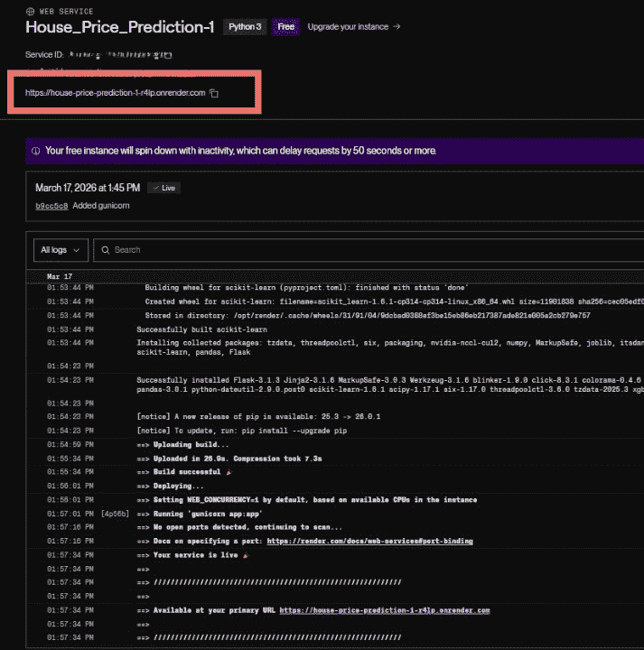Click the copy icon next to Service ID
This screenshot has width=644, height=650.
click(168, 55)
